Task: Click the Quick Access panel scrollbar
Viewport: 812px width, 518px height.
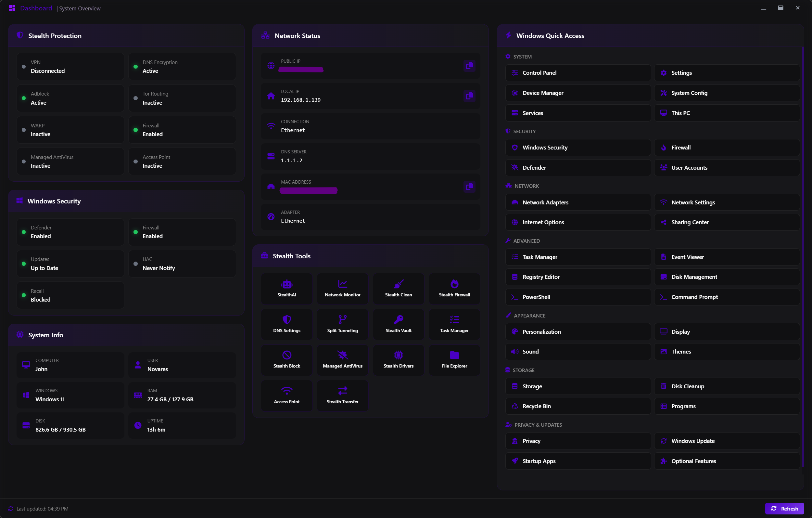Action: [x=803, y=256]
